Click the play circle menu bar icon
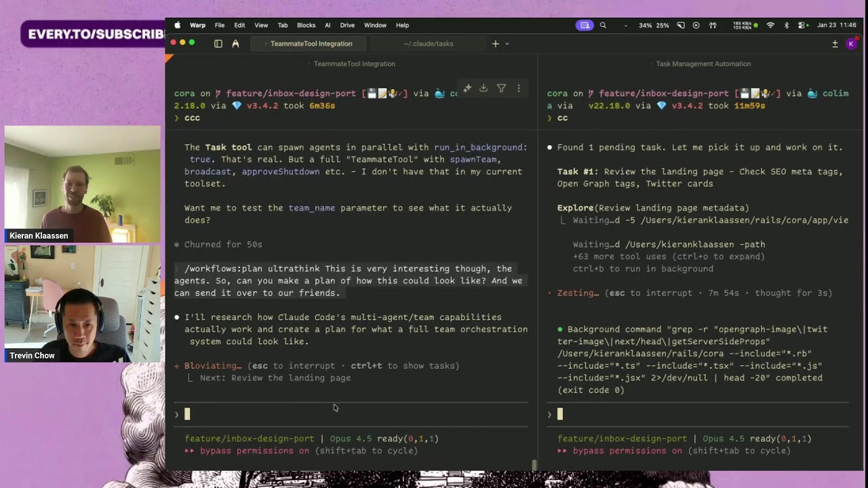Viewport: 868px width, 488px height. (696, 25)
